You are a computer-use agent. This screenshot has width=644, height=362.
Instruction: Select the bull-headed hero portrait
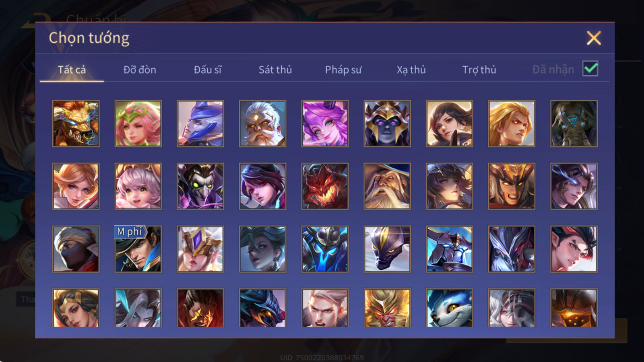click(76, 123)
